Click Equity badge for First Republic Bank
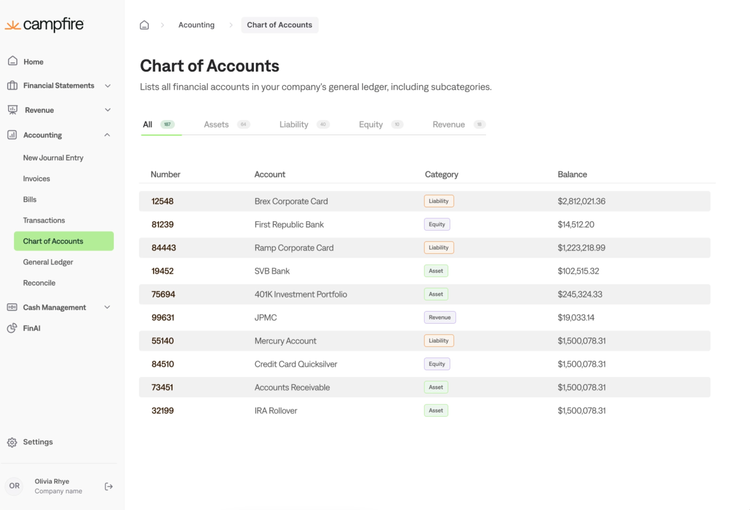Screen dimensions: 750x510 click(437, 224)
